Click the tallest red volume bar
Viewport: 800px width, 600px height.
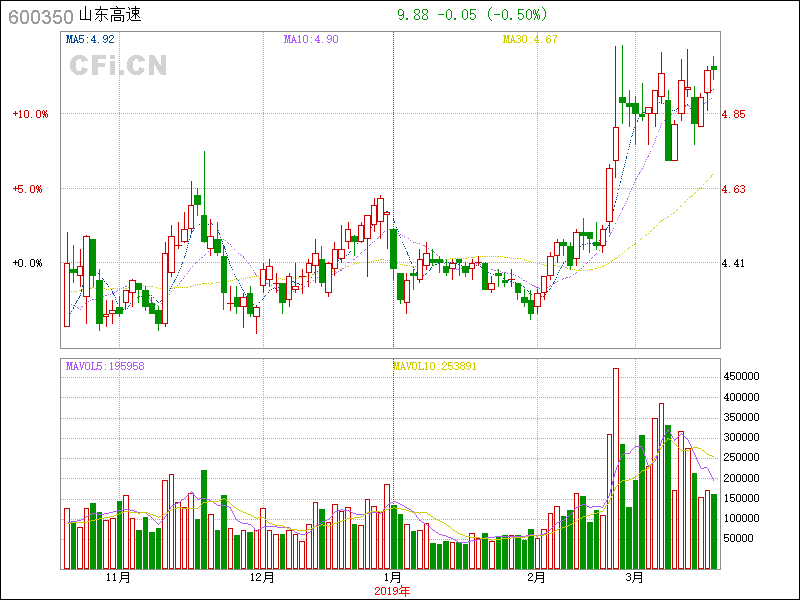(616, 468)
